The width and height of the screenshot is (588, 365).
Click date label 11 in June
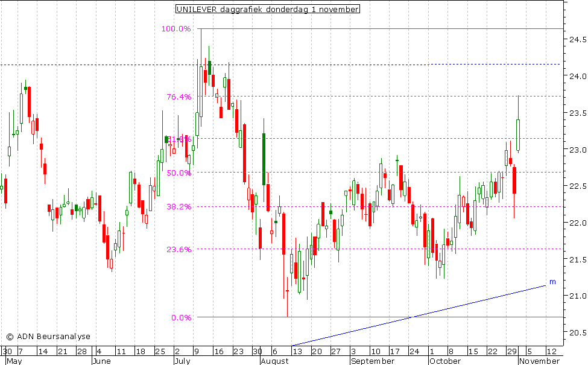click(121, 352)
